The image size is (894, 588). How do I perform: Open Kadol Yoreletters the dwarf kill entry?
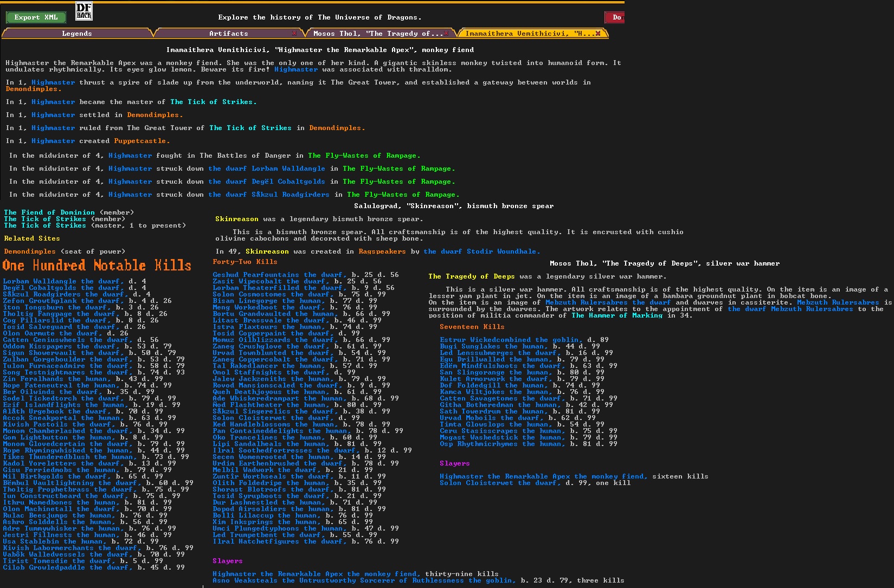tap(89, 463)
